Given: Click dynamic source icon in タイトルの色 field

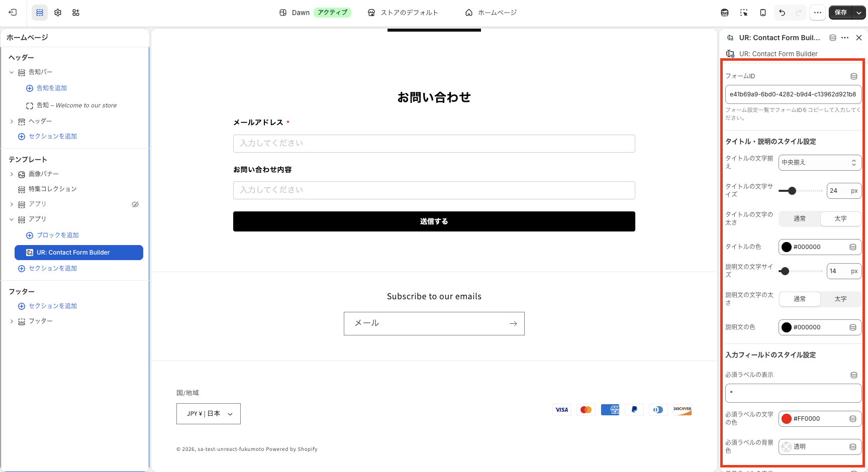Looking at the screenshot, I should pyautogui.click(x=853, y=247).
